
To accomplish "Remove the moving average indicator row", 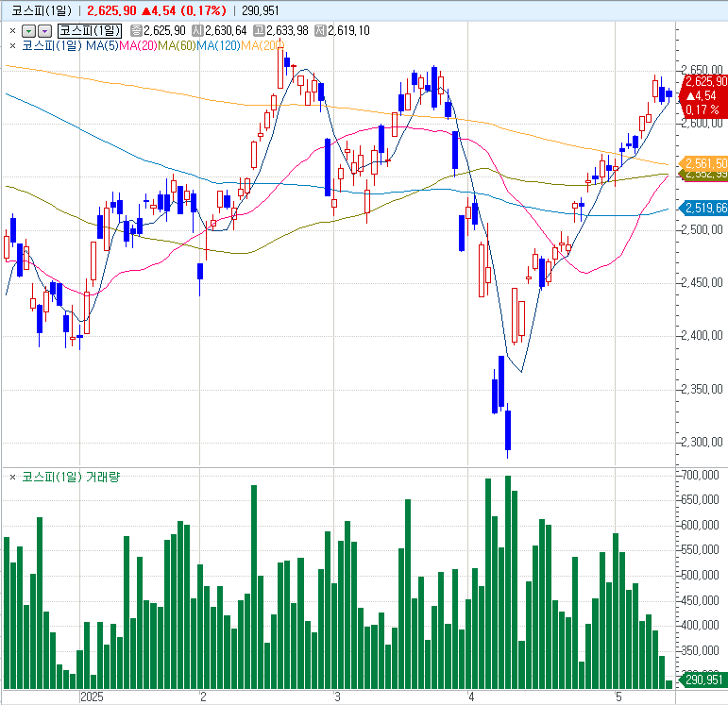I will point(12,44).
